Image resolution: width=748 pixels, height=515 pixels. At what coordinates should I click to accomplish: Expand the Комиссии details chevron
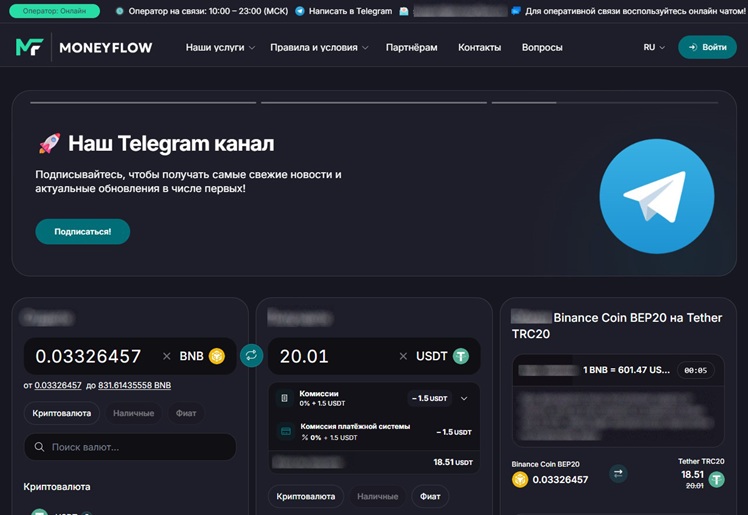pos(464,398)
